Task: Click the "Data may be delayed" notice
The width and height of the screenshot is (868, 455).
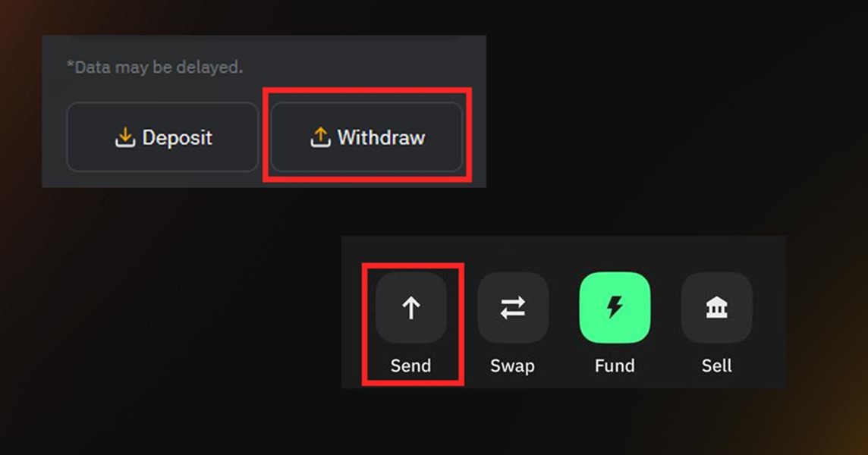Action: [x=155, y=67]
